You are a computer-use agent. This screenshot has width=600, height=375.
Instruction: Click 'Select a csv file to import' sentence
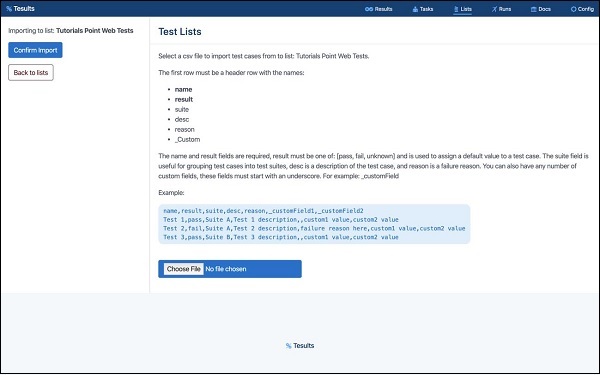coord(264,56)
